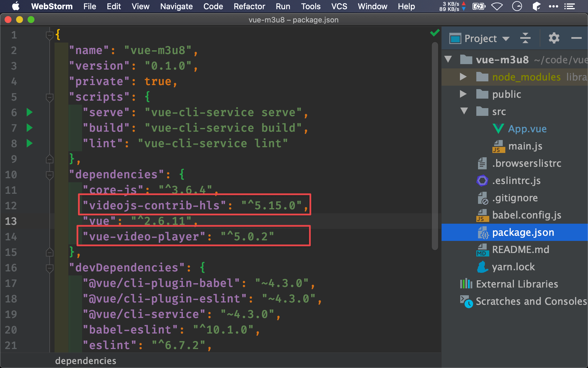The width and height of the screenshot is (588, 368).
Task: Select Scratches and Consoles node
Action: [x=531, y=301]
